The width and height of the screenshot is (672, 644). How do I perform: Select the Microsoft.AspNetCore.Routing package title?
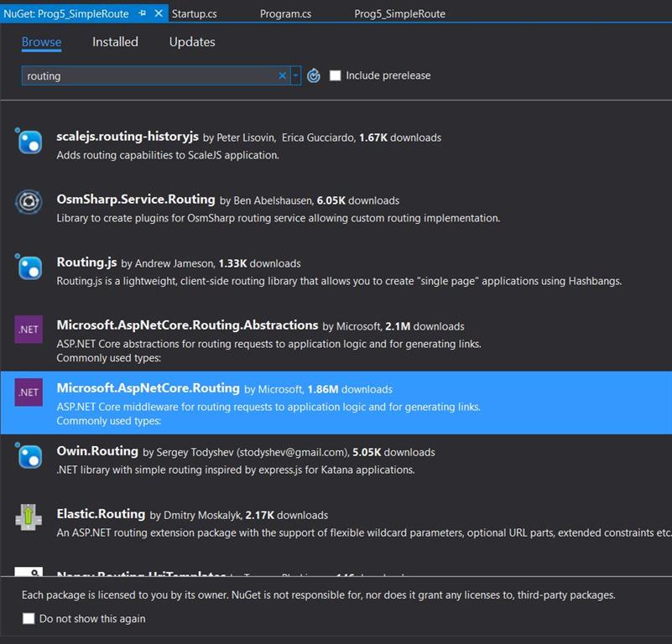tap(148, 388)
